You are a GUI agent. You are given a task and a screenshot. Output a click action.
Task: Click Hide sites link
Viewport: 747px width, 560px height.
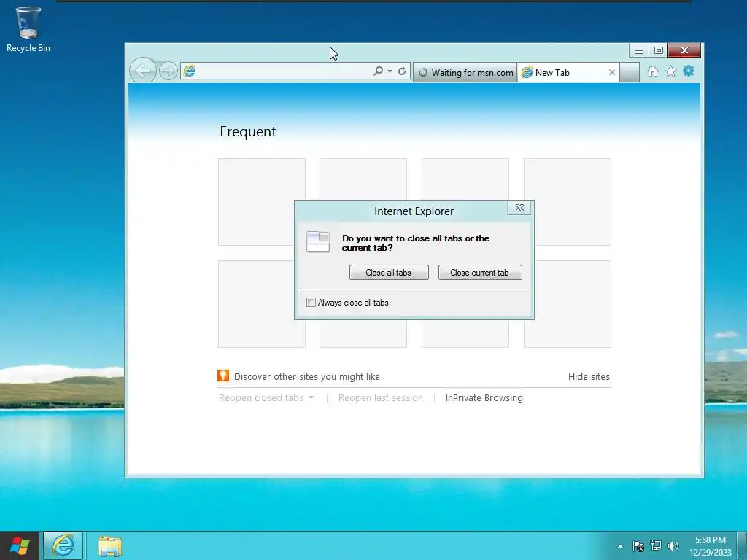point(589,377)
